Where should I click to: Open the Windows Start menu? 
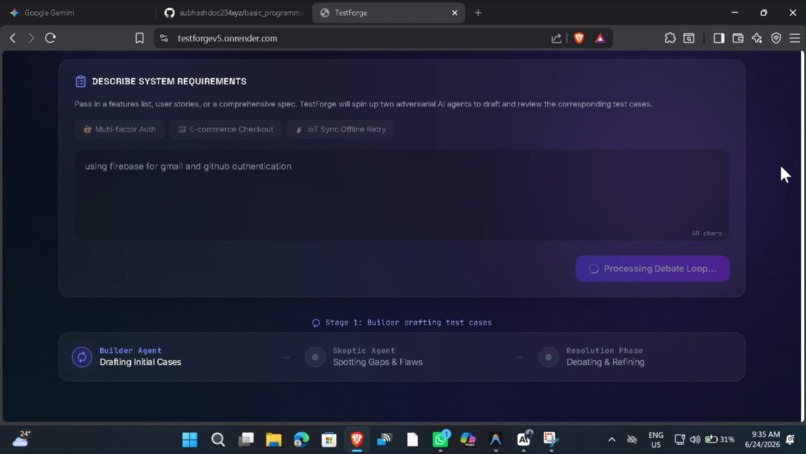click(190, 439)
